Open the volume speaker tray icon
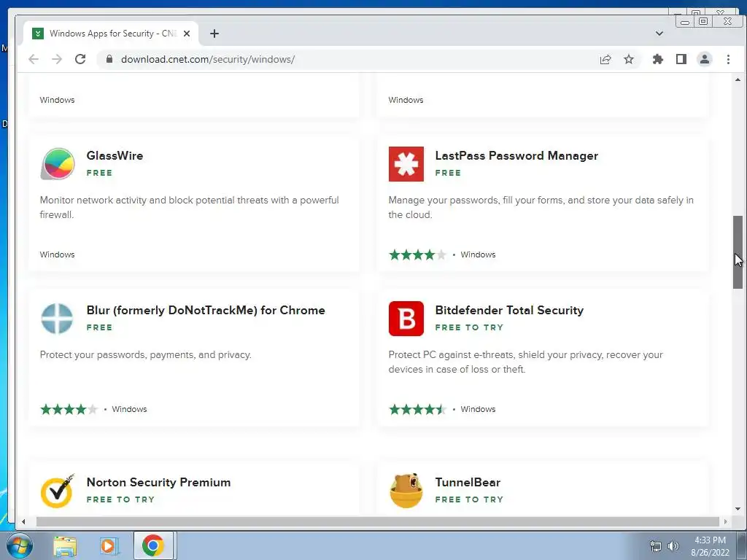Image resolution: width=747 pixels, height=560 pixels. [x=673, y=546]
